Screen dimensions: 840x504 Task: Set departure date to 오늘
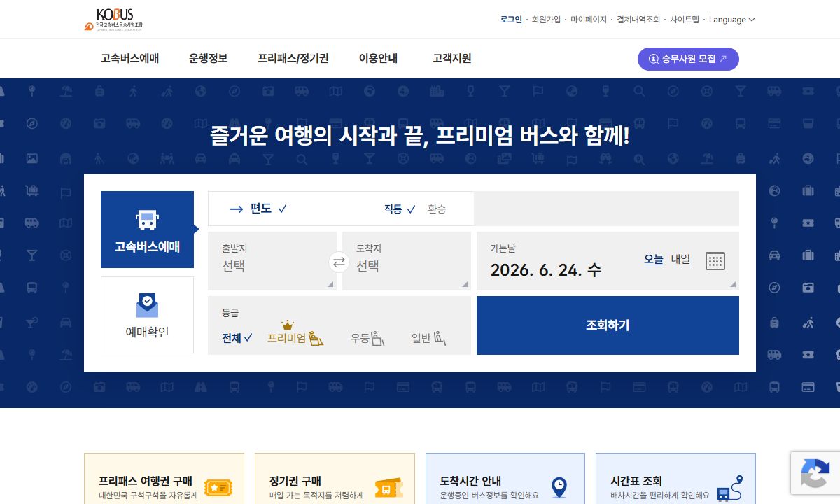click(x=654, y=259)
